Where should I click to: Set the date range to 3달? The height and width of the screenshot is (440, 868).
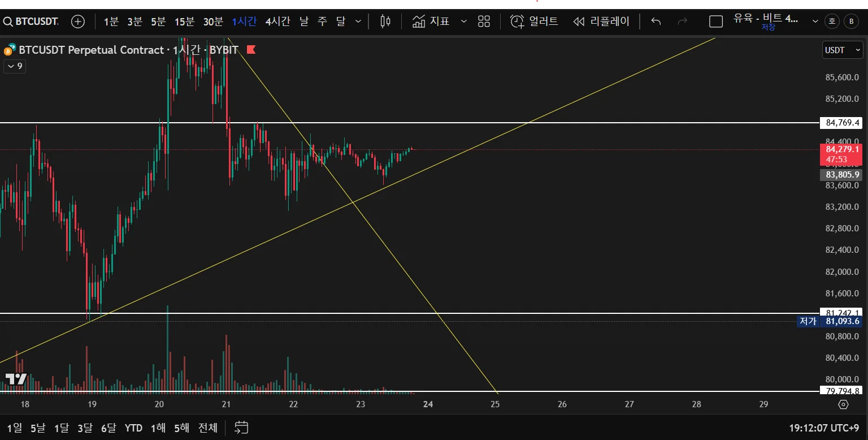[x=85, y=428]
